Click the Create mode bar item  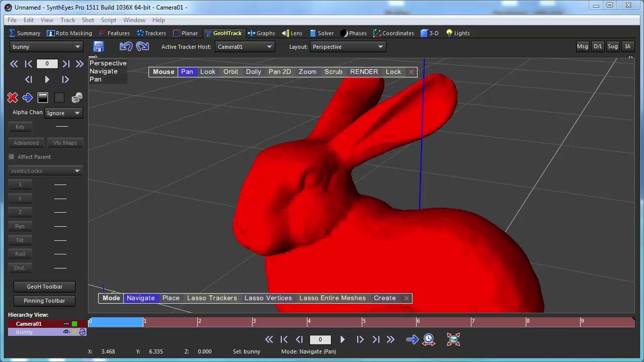[x=385, y=298]
